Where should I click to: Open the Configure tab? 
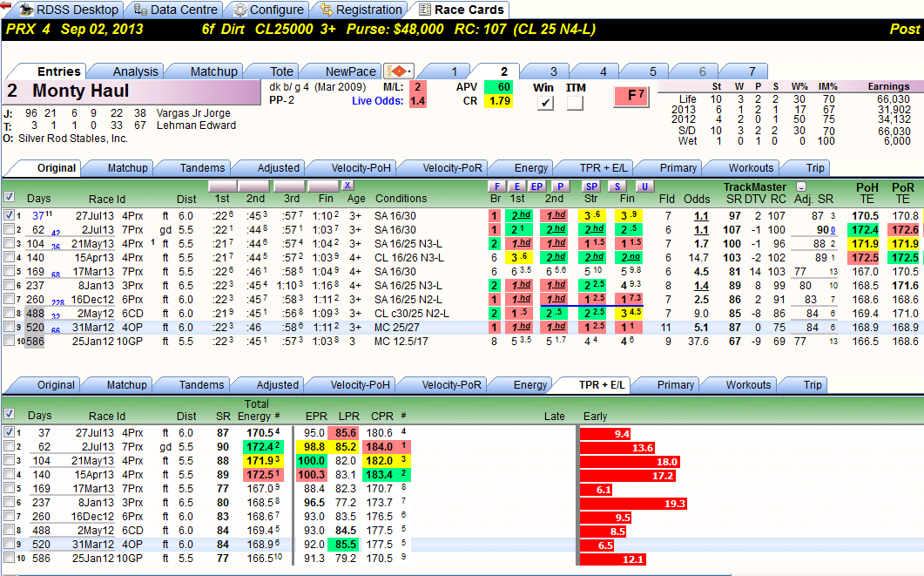(269, 10)
